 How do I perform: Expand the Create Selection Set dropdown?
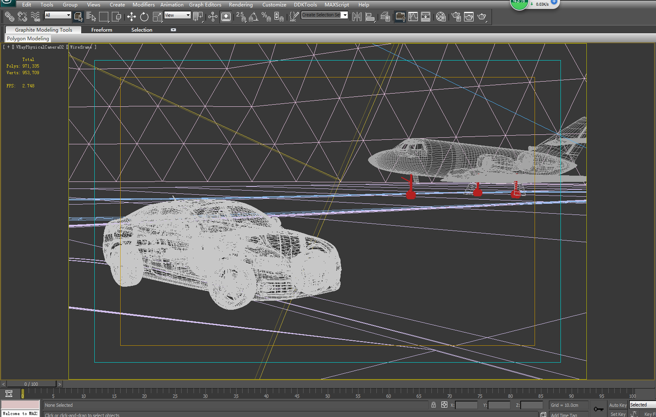click(344, 15)
